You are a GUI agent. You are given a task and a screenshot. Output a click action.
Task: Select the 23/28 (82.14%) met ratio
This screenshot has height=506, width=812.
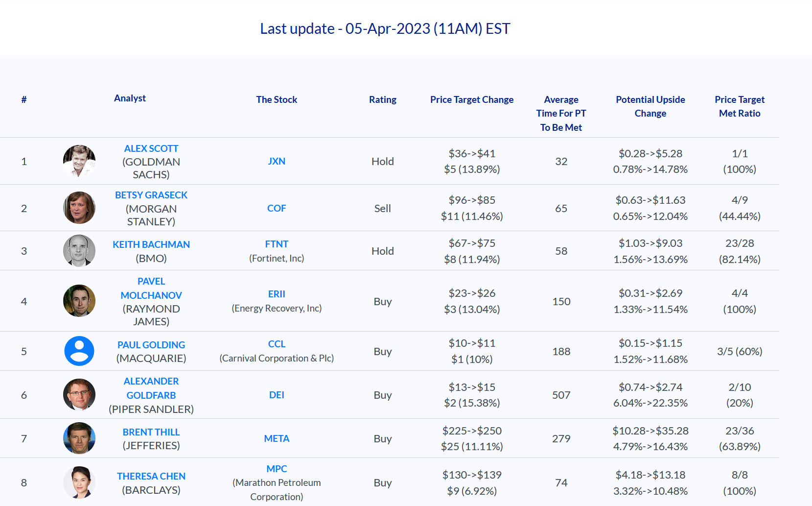click(x=740, y=251)
